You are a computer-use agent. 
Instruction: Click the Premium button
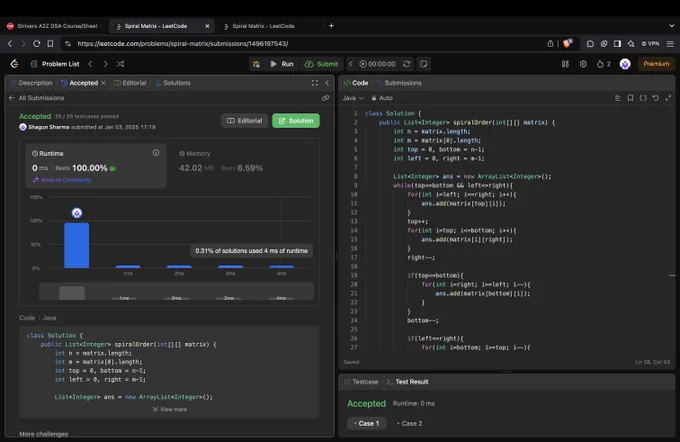pos(656,64)
